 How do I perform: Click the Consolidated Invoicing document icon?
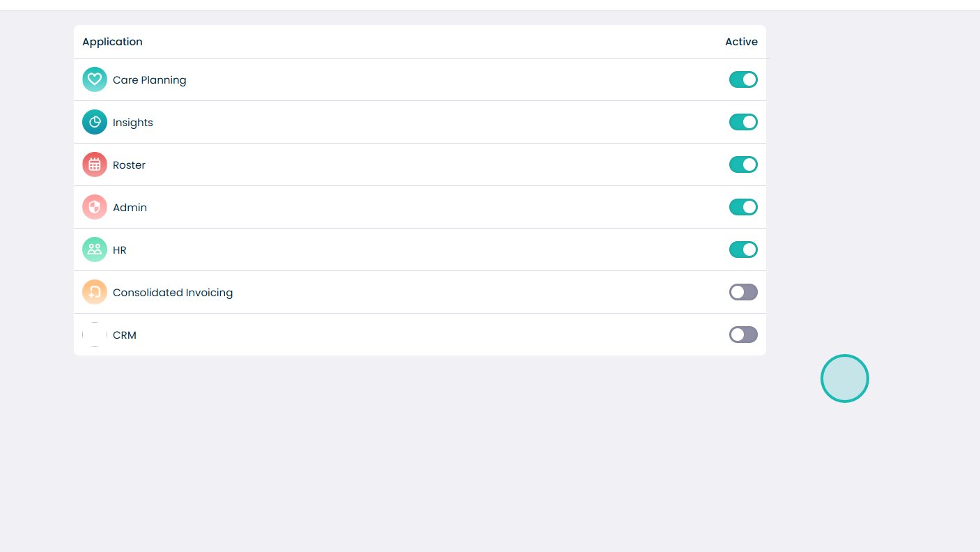point(95,292)
